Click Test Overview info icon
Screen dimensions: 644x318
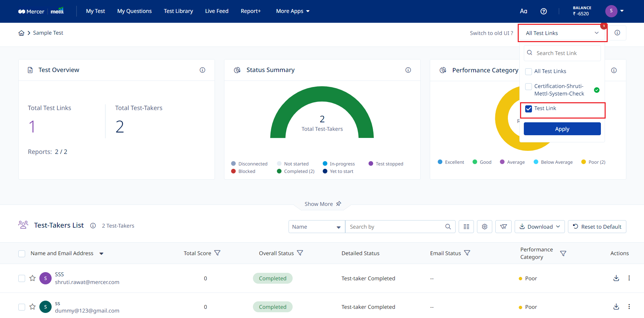[x=202, y=70]
